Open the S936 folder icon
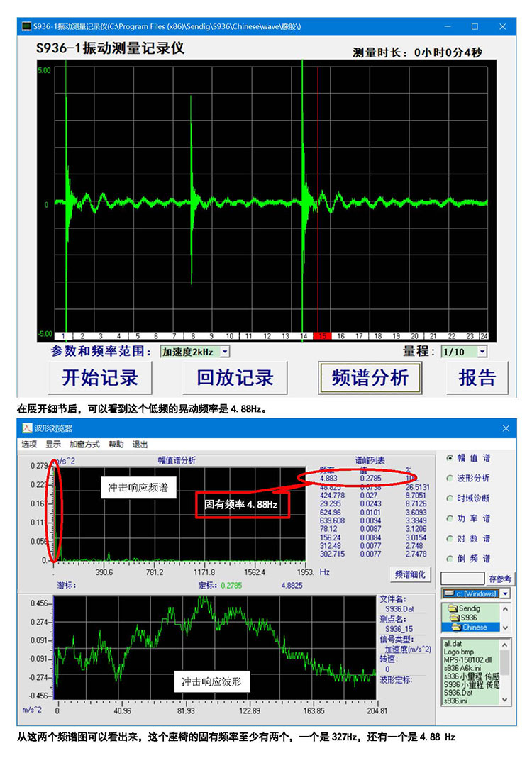The image size is (532, 758). point(455,618)
